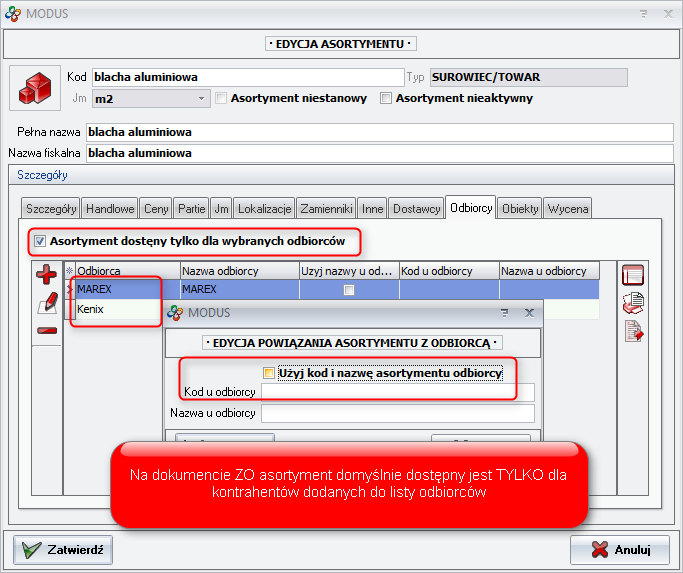The height and width of the screenshot is (573, 683).
Task: Click the red cubes assortment image
Action: click(x=35, y=88)
